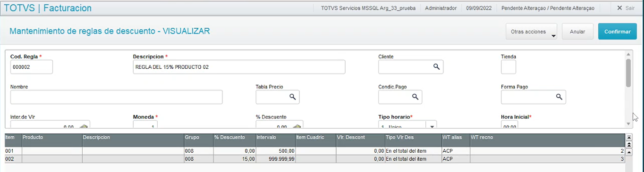Select the Cod. Regla input field
The image size is (644, 172).
(32, 67)
